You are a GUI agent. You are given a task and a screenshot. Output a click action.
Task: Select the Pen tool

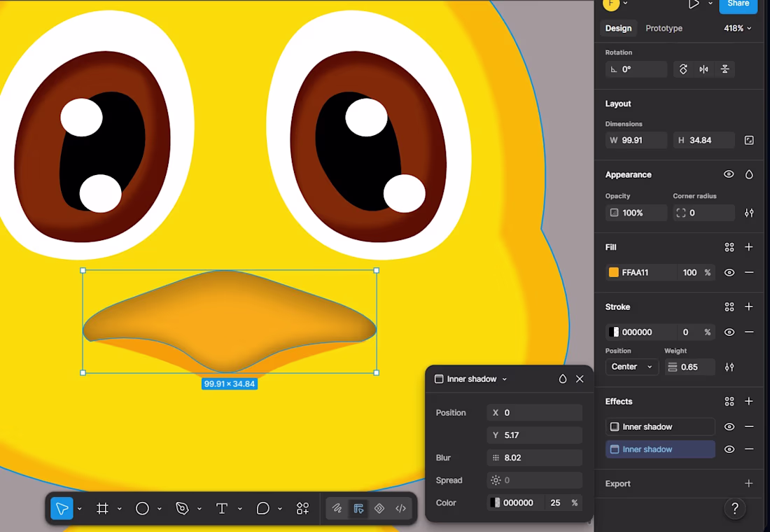(x=182, y=508)
